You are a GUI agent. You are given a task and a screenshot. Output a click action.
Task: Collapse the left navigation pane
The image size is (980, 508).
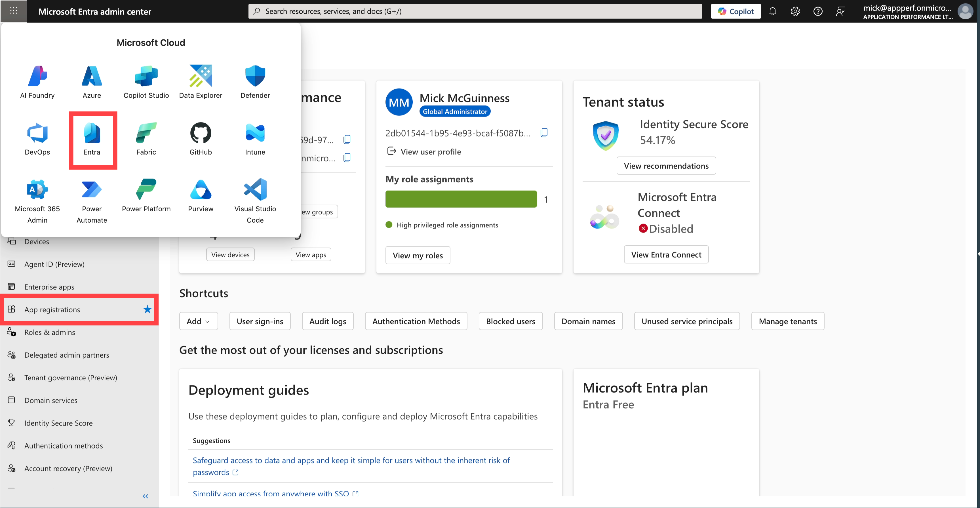point(145,496)
